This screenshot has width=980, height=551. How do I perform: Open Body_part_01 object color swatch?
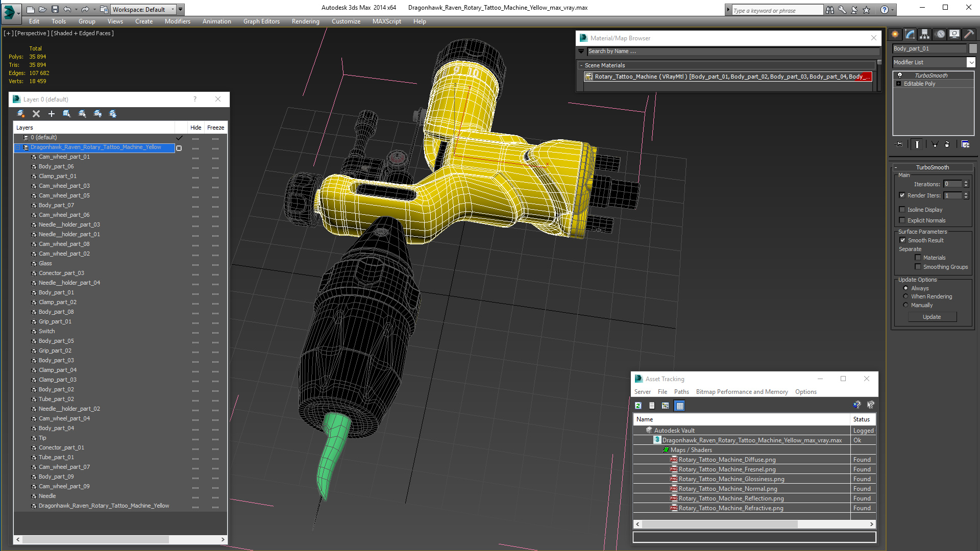[973, 48]
